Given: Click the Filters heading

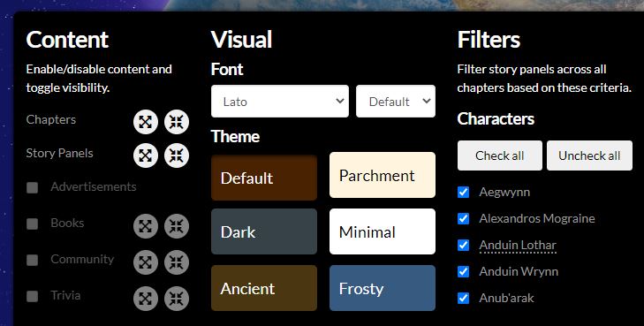Looking at the screenshot, I should 489,40.
